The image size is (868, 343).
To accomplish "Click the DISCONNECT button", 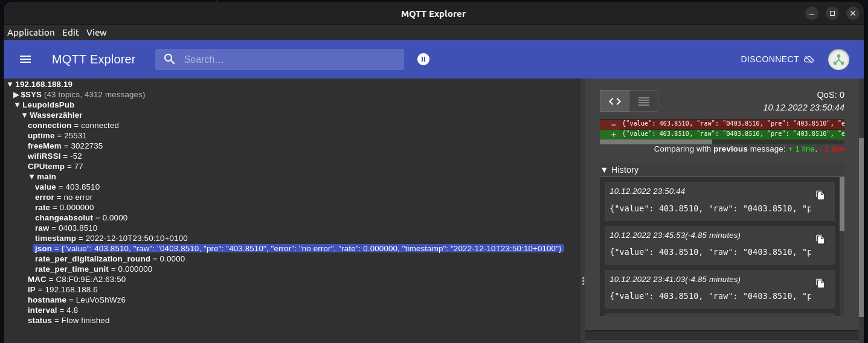I will (777, 59).
